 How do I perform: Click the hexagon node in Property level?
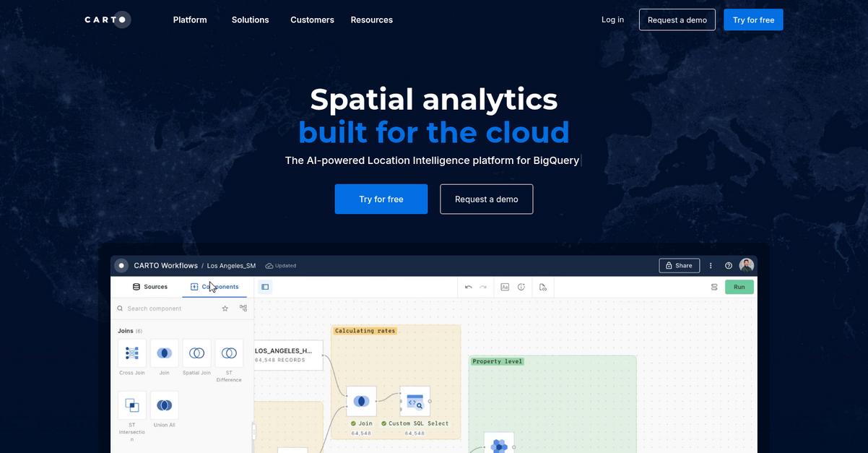[x=499, y=443]
